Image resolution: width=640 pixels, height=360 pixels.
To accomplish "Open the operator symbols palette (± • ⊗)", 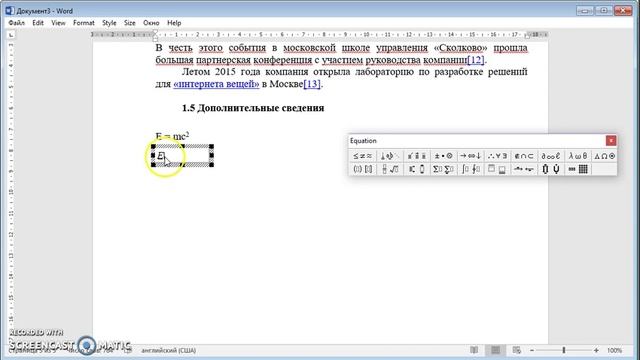I will tap(443, 156).
